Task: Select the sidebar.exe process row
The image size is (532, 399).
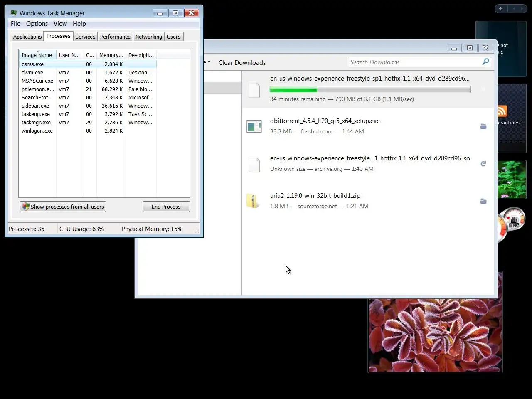Action: tap(88, 106)
